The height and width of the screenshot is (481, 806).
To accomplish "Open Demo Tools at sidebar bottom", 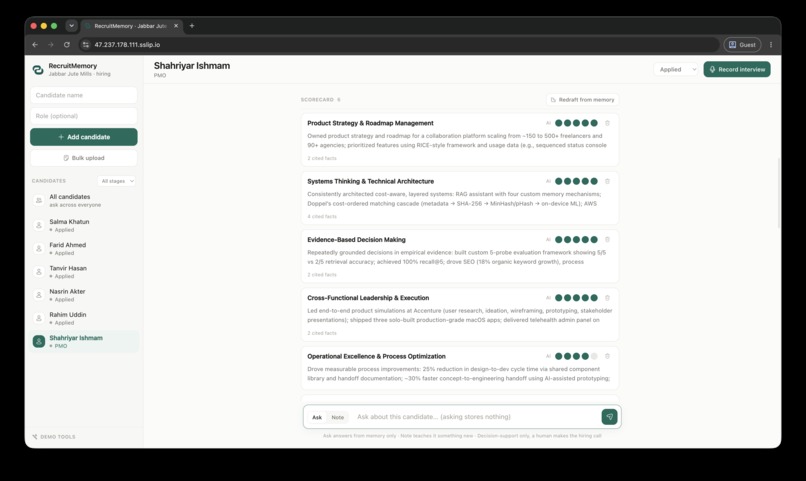I will (x=53, y=437).
